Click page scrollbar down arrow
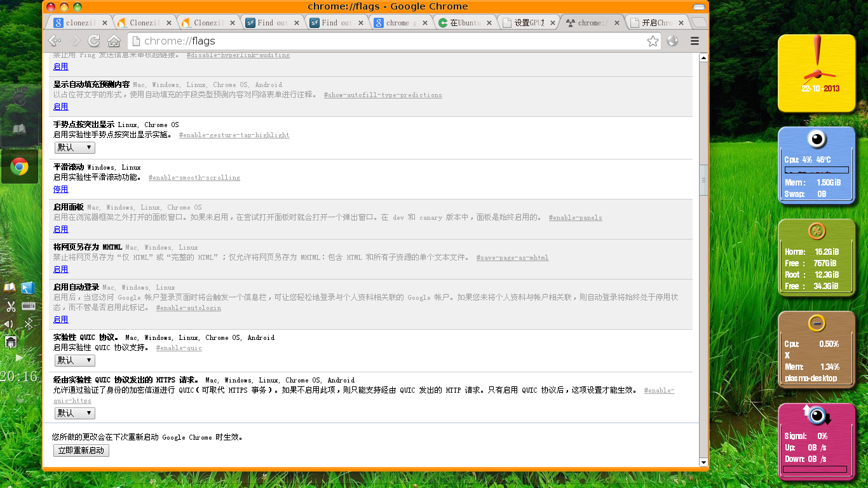 [x=703, y=462]
